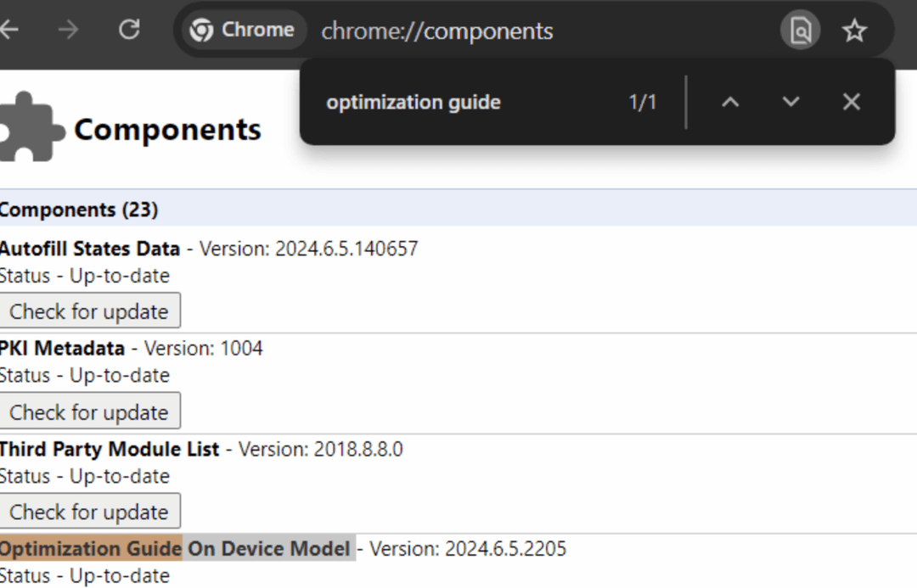Click the 'Components (23)' section header
The image size is (917, 588).
tap(78, 210)
